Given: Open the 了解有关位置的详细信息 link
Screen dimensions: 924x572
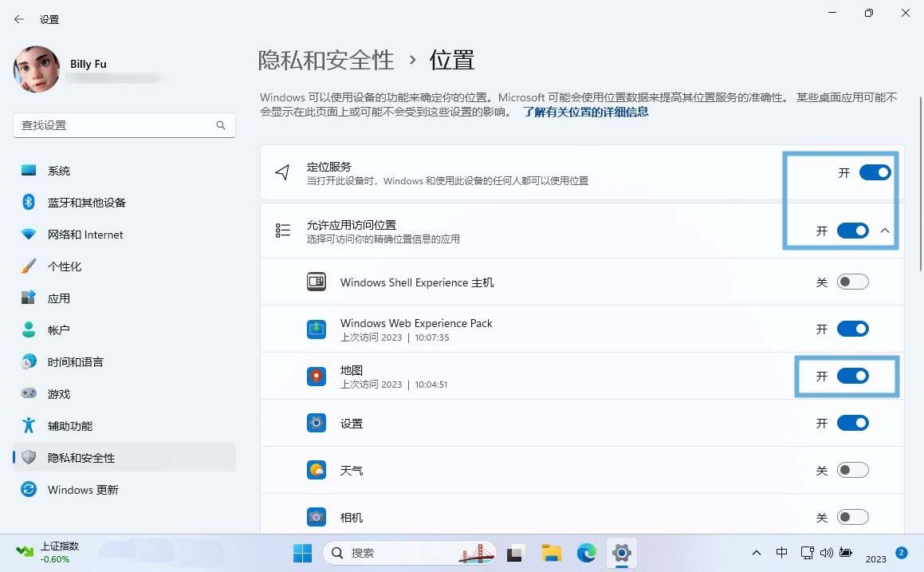Looking at the screenshot, I should (586, 112).
